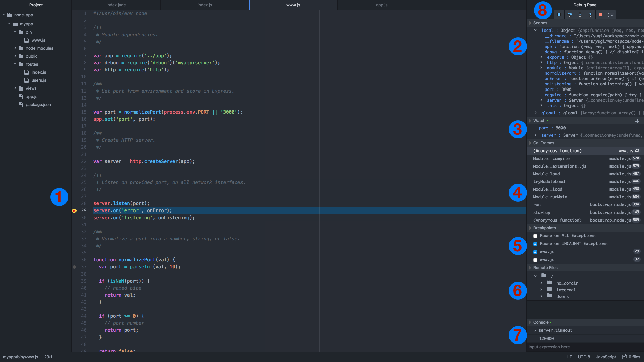Enable Pause on ALL Exceptions
Viewport: 644px width, 362px height.
(x=535, y=236)
